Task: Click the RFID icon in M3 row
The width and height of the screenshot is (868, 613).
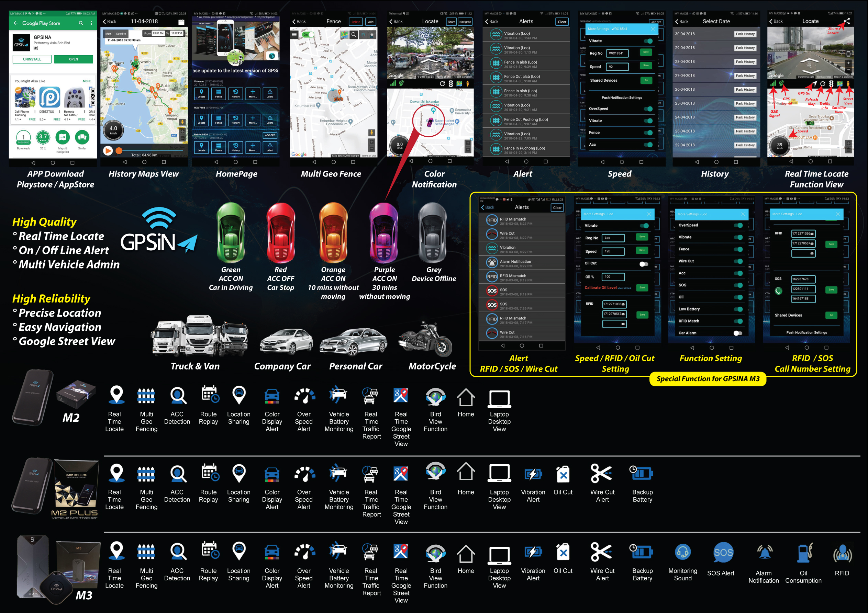Action: pyautogui.click(x=843, y=554)
